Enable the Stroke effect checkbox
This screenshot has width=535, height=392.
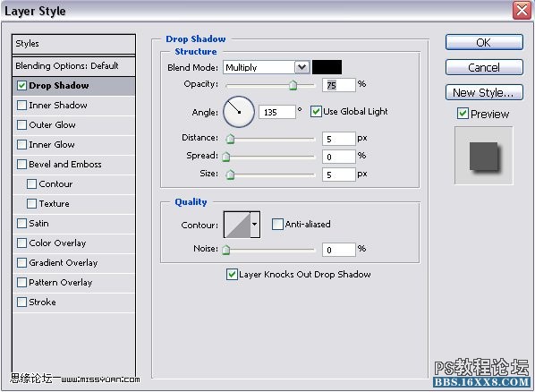(21, 302)
